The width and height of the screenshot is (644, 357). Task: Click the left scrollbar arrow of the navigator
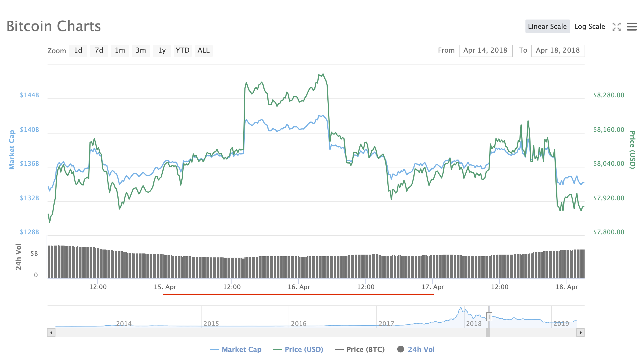(51, 332)
